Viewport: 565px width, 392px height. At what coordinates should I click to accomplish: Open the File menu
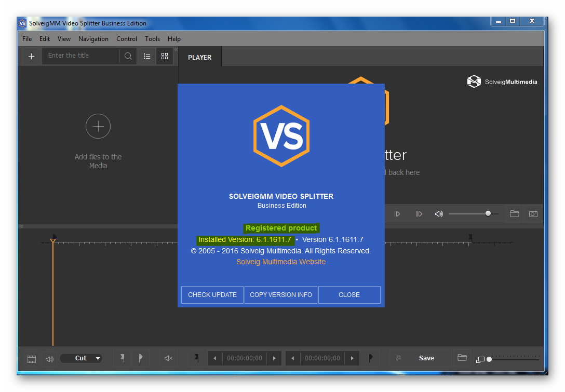point(27,39)
